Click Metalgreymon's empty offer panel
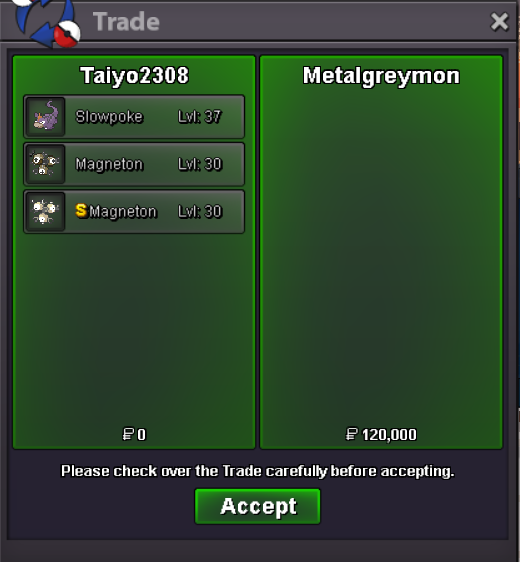 click(381, 251)
